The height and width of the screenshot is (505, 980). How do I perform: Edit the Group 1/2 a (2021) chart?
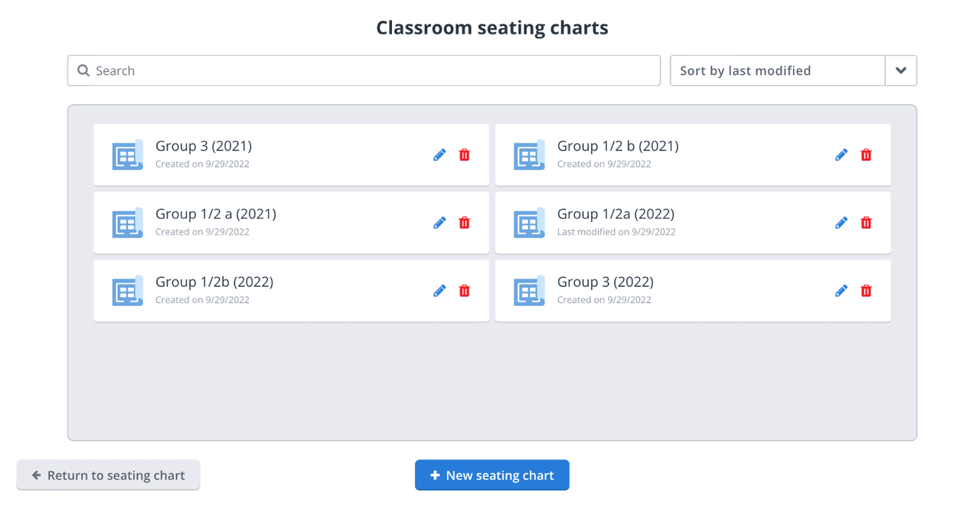[x=439, y=223]
